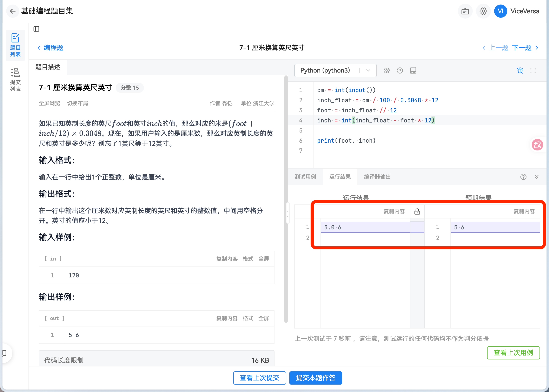Click the bottom-left floating edge icon
The height and width of the screenshot is (392, 549).
click(x=4, y=353)
